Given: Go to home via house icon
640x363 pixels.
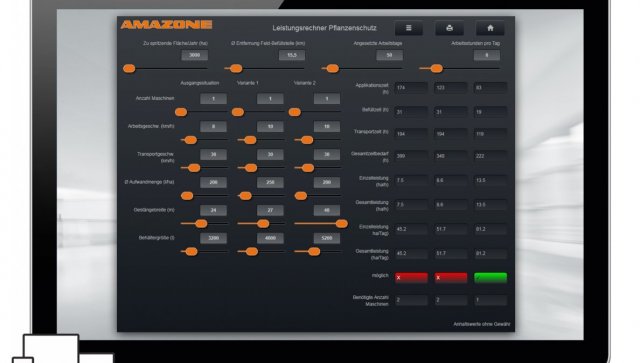Looking at the screenshot, I should pyautogui.click(x=490, y=28).
